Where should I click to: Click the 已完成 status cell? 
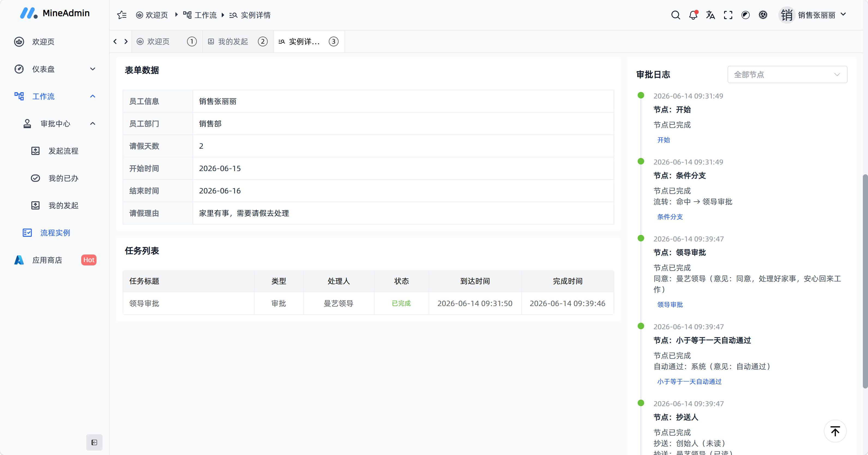pyautogui.click(x=401, y=303)
